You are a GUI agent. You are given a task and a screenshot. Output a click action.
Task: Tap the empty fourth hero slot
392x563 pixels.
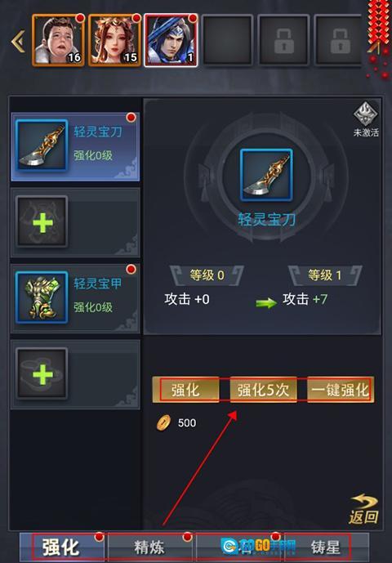(228, 40)
